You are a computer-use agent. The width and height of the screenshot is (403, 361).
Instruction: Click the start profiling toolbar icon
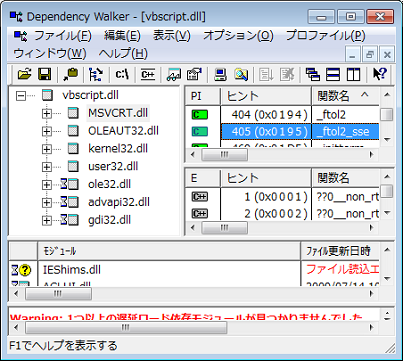tap(266, 74)
